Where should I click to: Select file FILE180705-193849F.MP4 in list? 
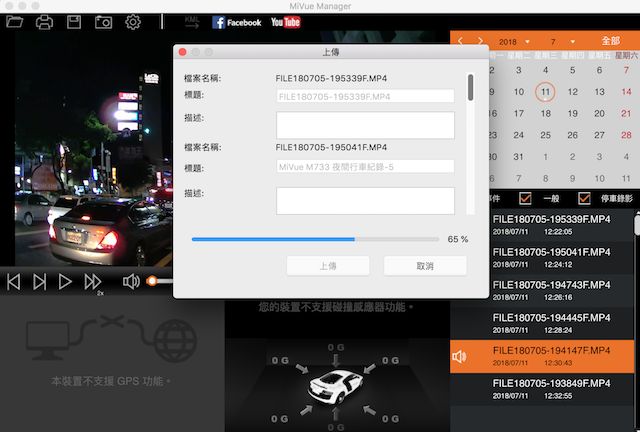tap(542, 389)
